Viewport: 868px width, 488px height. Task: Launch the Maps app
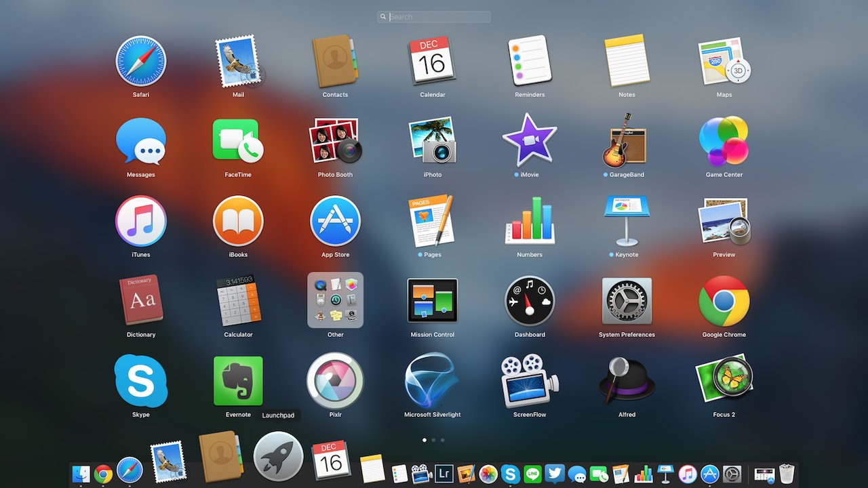point(724,61)
